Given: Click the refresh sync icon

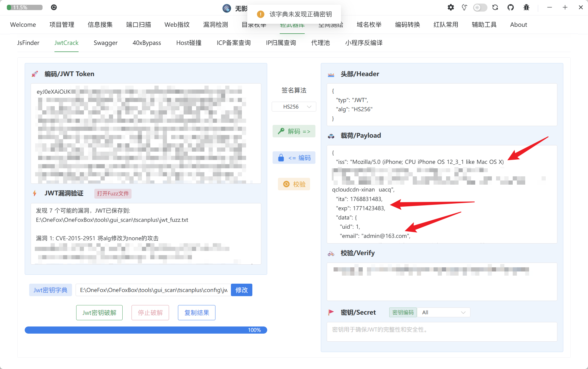Looking at the screenshot, I should pyautogui.click(x=495, y=7).
